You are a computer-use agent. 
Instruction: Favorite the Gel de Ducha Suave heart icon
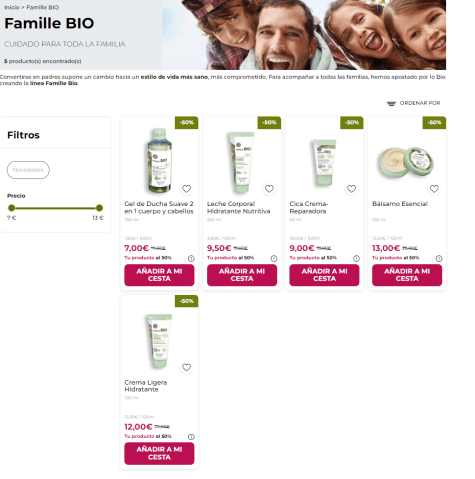coord(186,189)
